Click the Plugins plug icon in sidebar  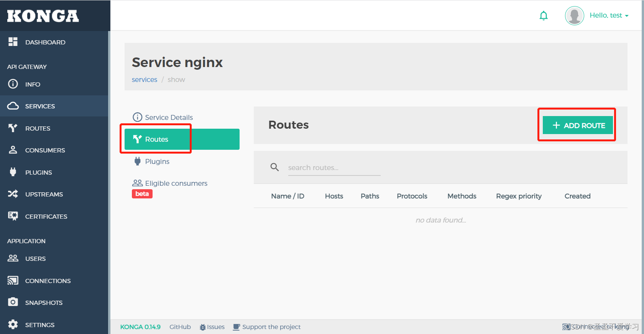point(13,172)
